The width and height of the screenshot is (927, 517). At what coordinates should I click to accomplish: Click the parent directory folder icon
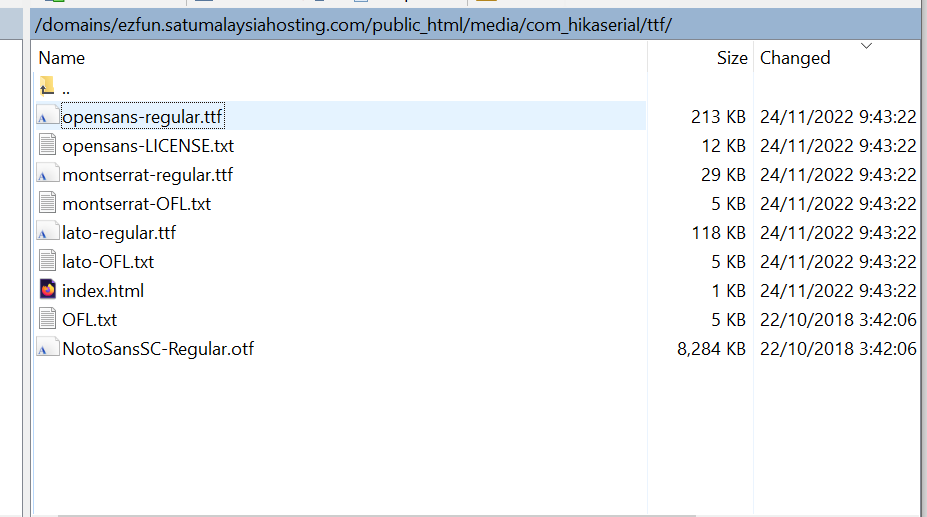pos(47,88)
